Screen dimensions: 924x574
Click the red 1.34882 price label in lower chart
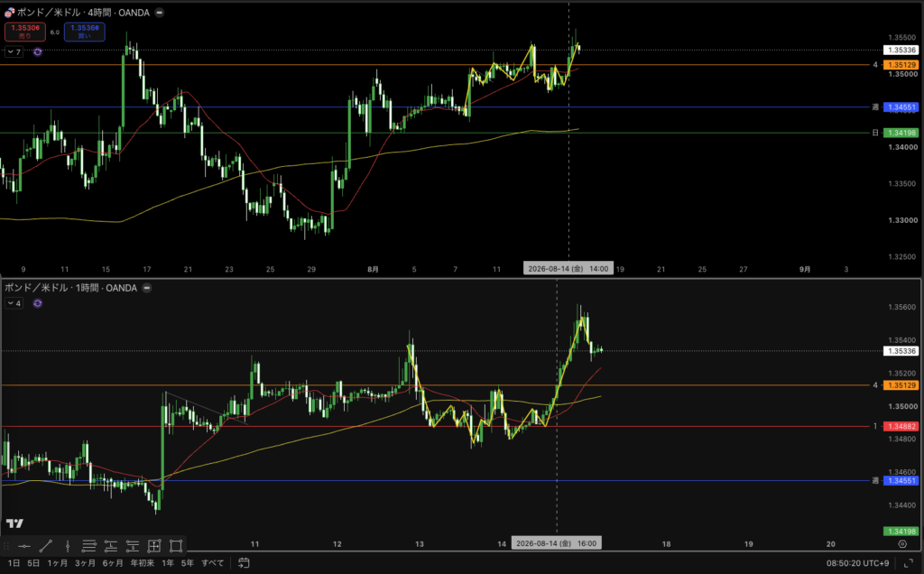pyautogui.click(x=901, y=426)
